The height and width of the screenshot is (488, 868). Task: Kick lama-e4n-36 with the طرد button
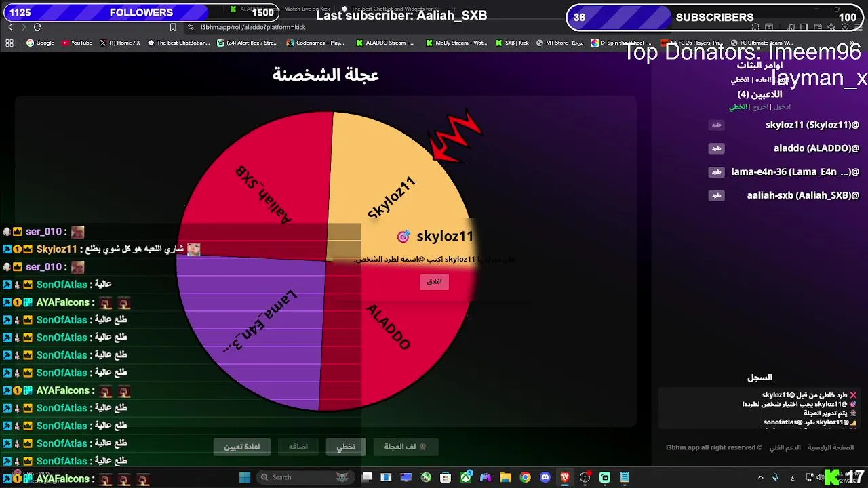point(717,172)
